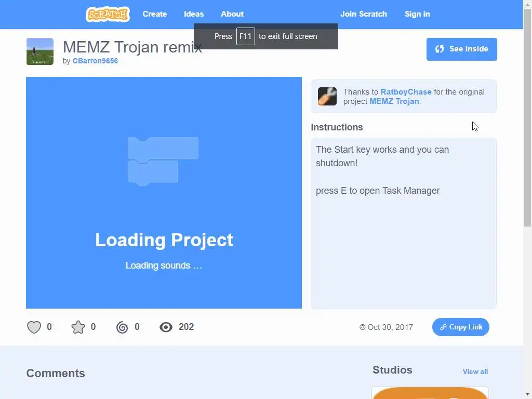Click the Copy Link button
532x399 pixels.
[x=461, y=327]
